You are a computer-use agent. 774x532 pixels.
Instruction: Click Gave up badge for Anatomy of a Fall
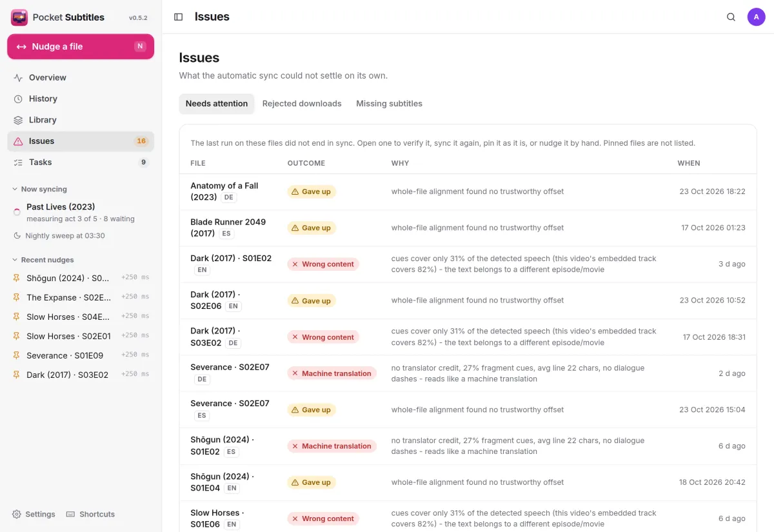click(312, 192)
